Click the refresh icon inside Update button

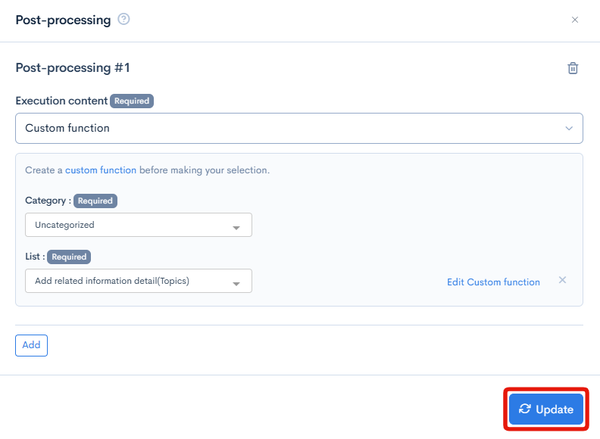point(525,409)
